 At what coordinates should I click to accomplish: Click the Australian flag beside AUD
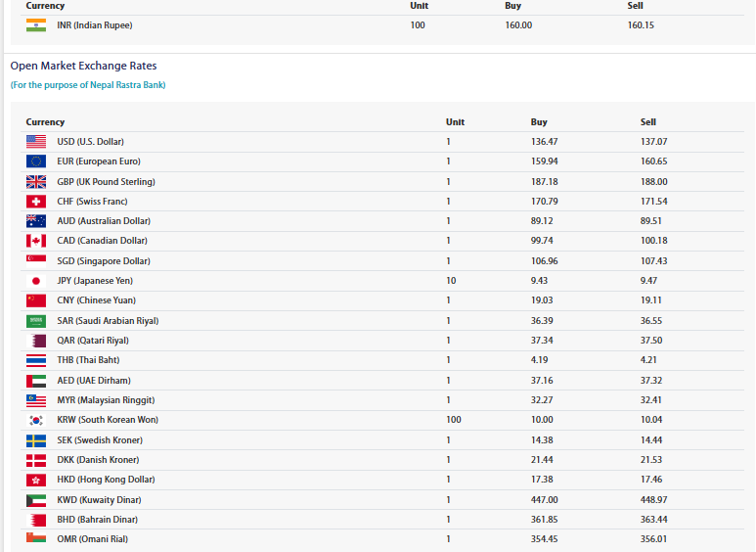pos(36,221)
